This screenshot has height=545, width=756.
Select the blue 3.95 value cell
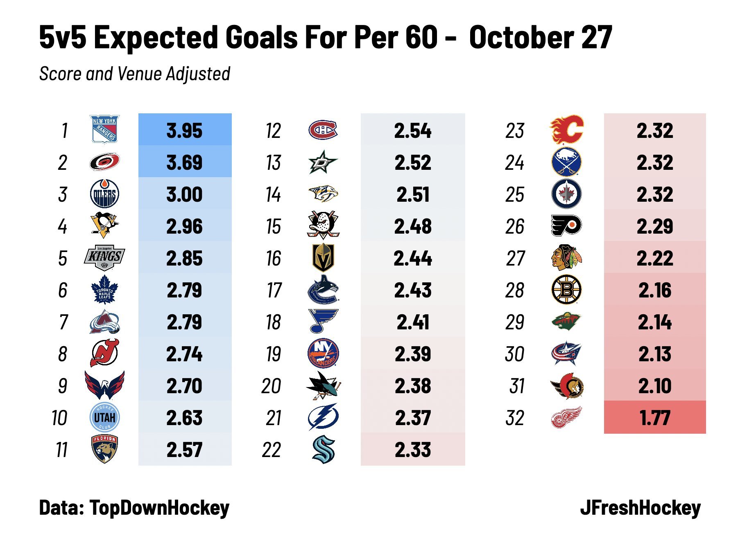click(x=185, y=130)
